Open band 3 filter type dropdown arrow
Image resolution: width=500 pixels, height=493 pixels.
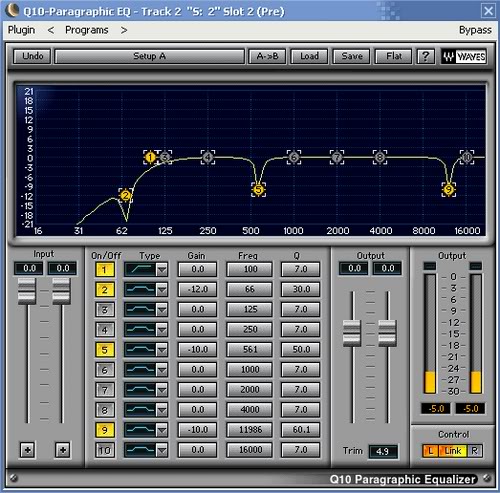162,309
